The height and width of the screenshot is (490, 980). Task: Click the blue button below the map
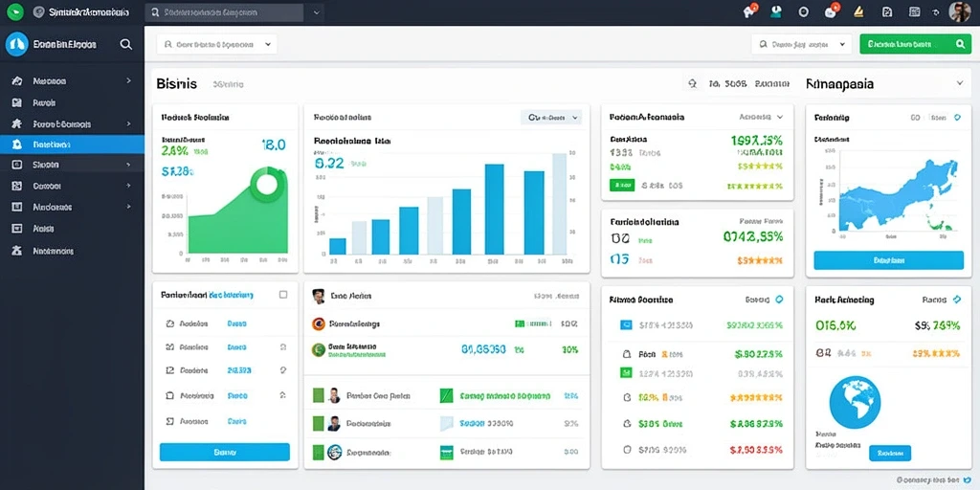[888, 260]
